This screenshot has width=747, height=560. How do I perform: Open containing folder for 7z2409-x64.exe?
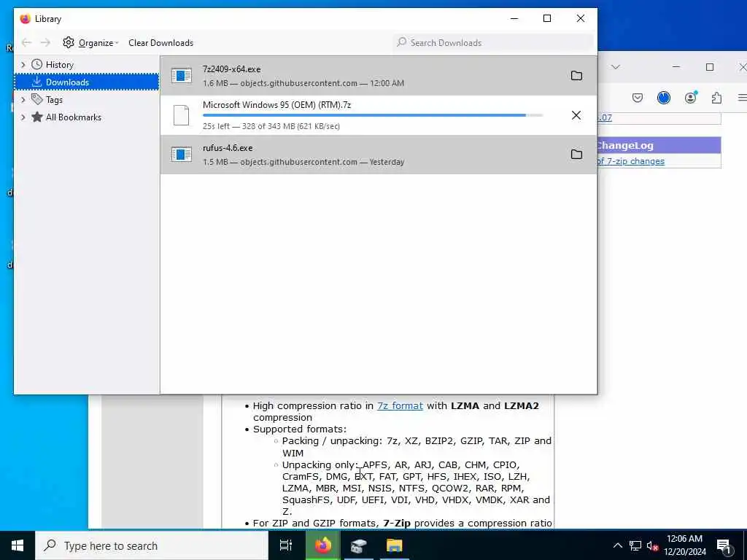tap(576, 76)
